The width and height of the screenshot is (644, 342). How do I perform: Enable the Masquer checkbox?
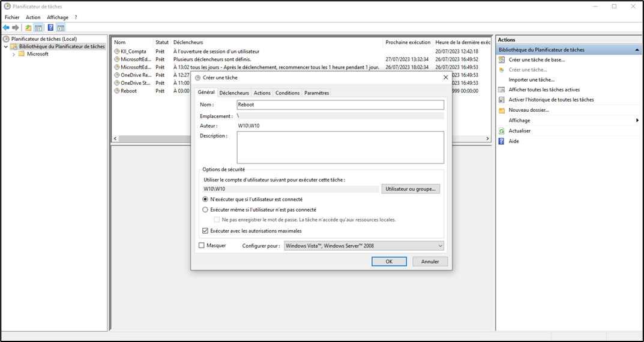point(202,245)
